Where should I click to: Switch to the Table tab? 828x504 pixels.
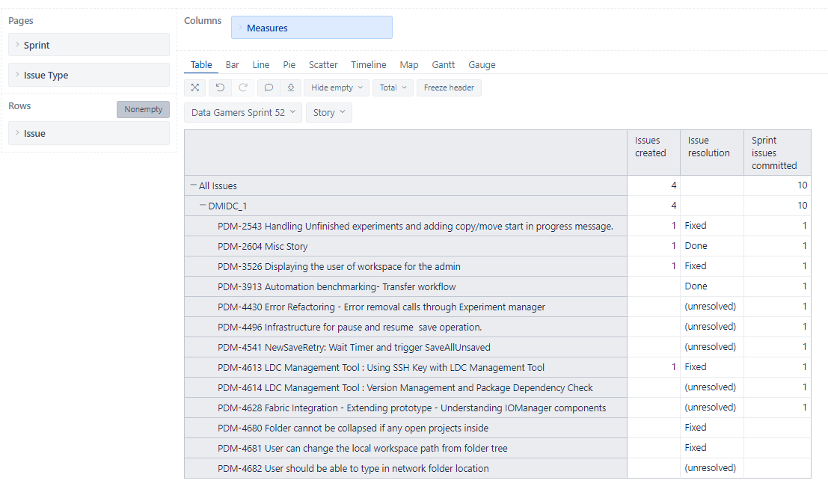click(x=201, y=64)
